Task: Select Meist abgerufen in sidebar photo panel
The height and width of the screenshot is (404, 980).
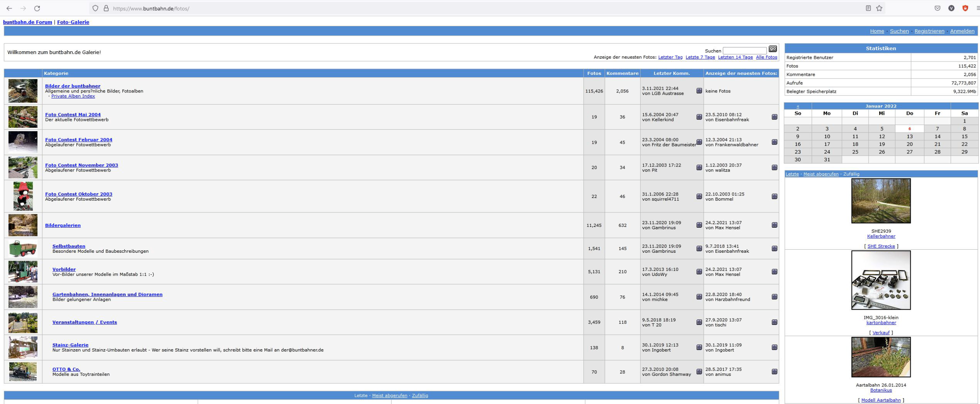Action: [821, 174]
